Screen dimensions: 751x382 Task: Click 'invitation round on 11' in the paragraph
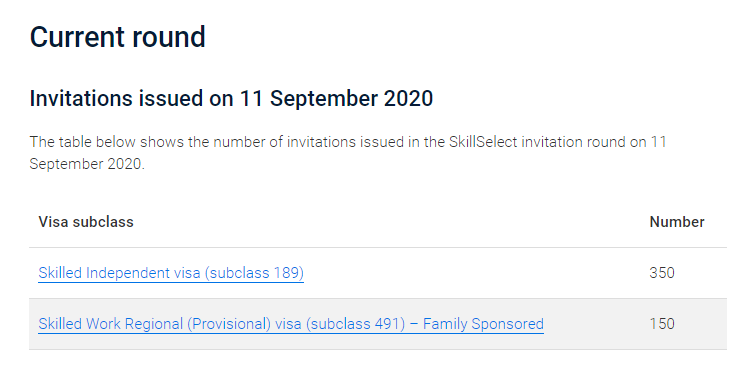click(593, 142)
